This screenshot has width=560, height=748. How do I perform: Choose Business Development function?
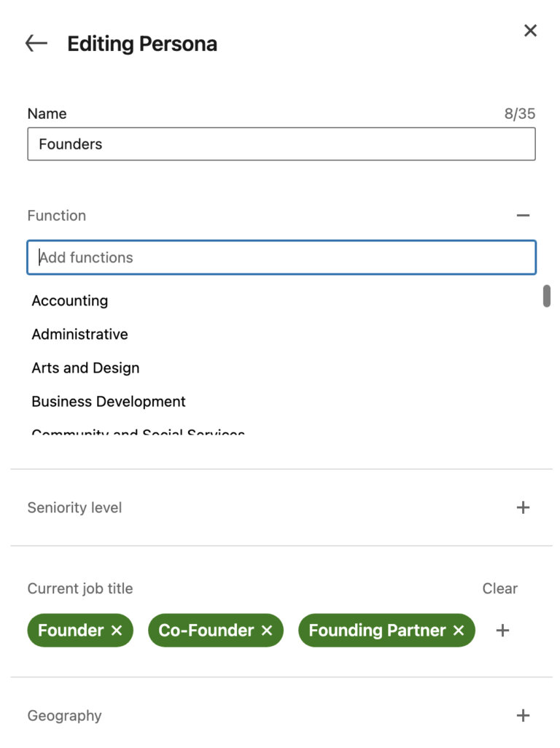click(108, 401)
